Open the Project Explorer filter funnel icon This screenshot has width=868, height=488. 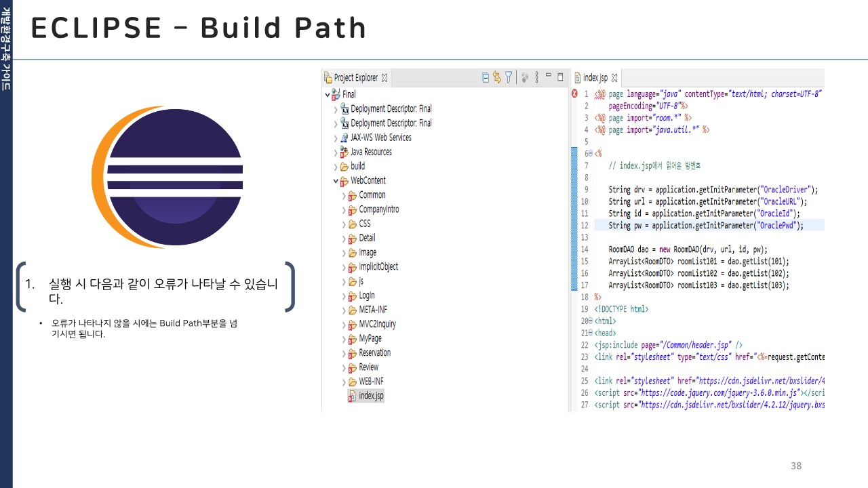(509, 77)
